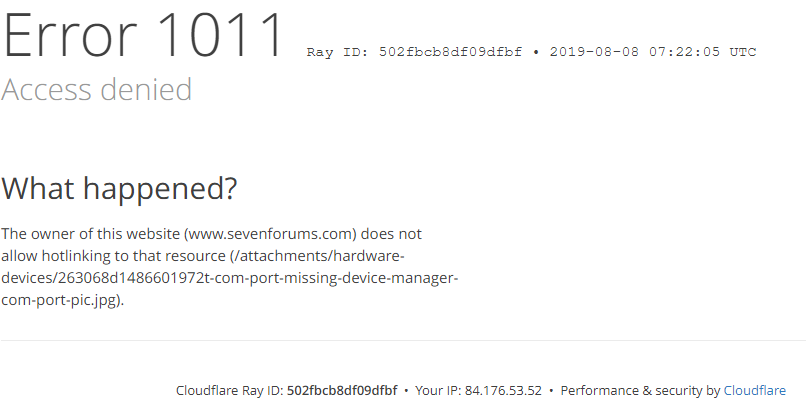Viewport: 806px width, 405px height.
Task: Click the Access denied subtitle
Action: tap(97, 89)
